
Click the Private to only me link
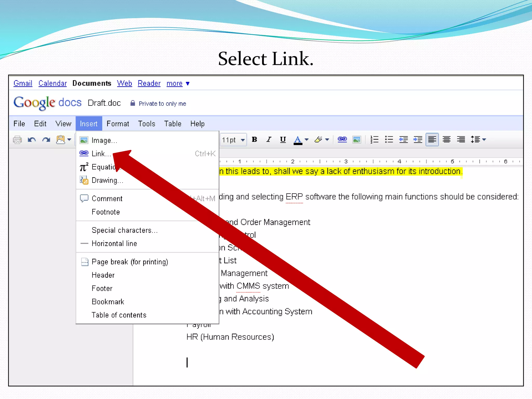[162, 104]
